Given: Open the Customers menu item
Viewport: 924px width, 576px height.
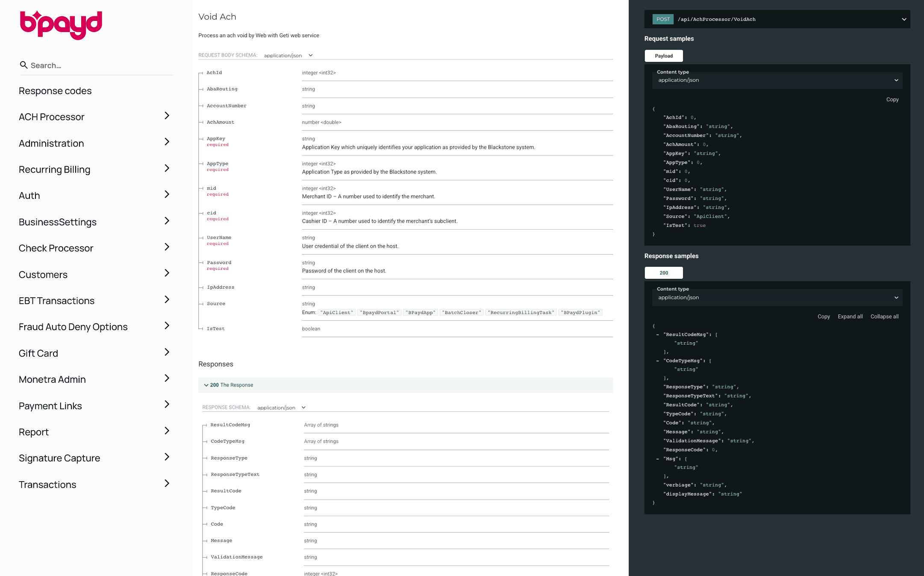Looking at the screenshot, I should (43, 275).
